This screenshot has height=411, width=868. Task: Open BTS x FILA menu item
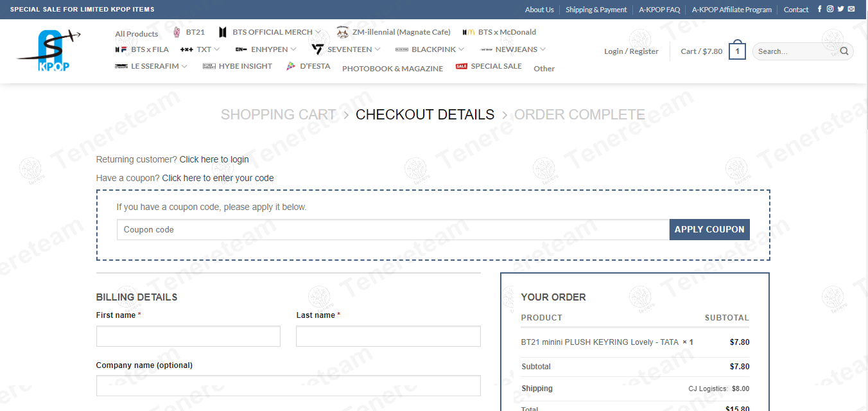150,49
